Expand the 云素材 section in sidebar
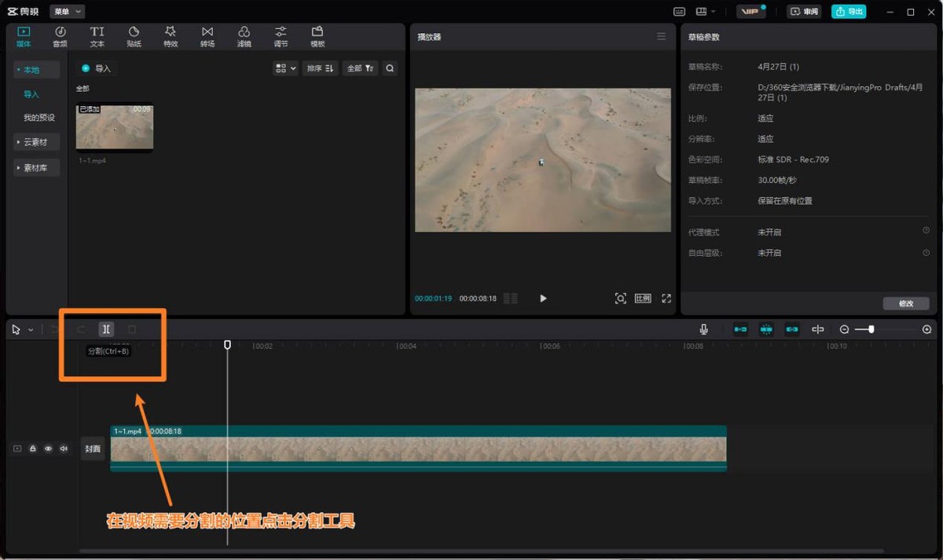The height and width of the screenshot is (560, 943). click(35, 142)
